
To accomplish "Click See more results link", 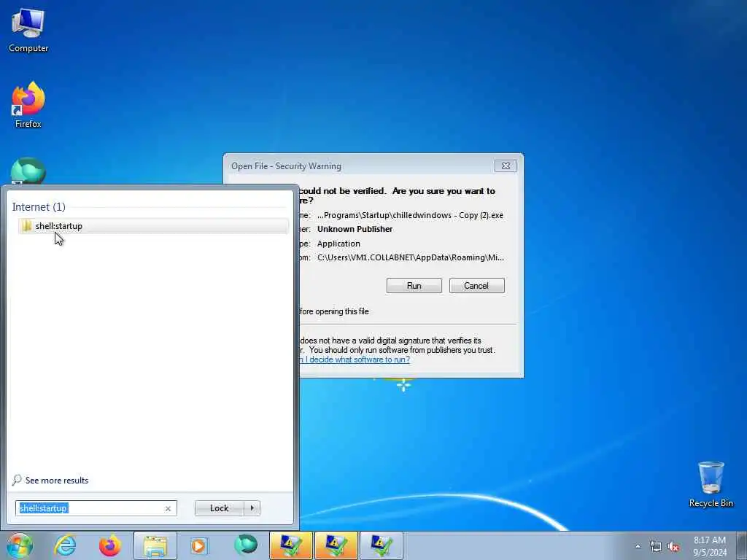I will (x=57, y=480).
